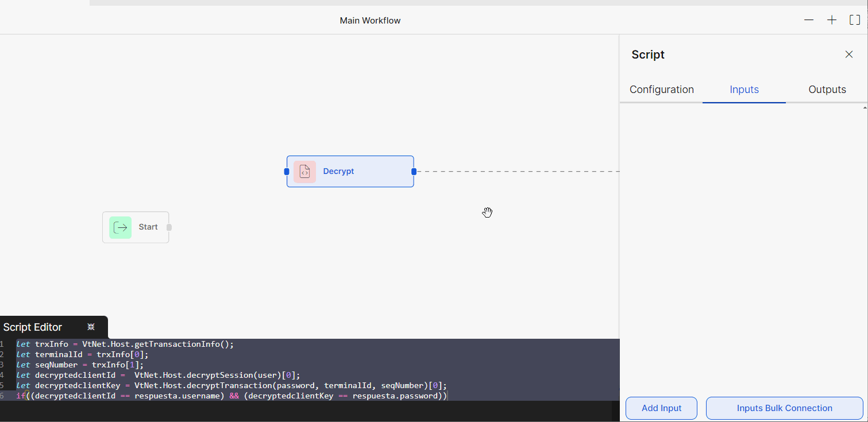Open the Configuration tab of the Script panel
Viewport: 868px width, 422px height.
[x=661, y=90]
